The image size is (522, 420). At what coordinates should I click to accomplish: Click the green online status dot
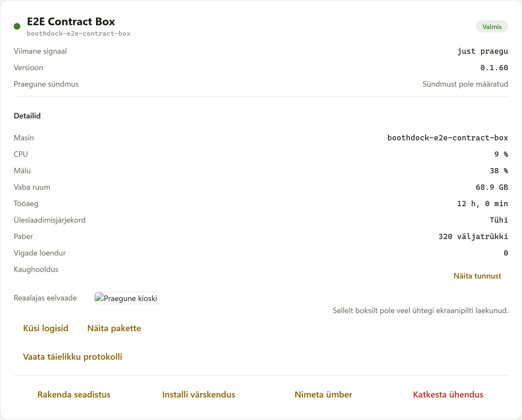click(17, 26)
